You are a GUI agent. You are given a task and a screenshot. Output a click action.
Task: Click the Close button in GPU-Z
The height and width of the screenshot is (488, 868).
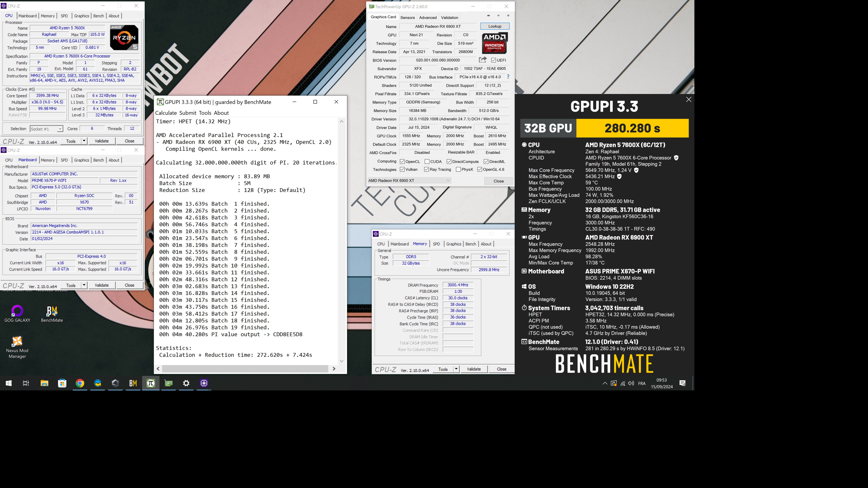pyautogui.click(x=499, y=181)
